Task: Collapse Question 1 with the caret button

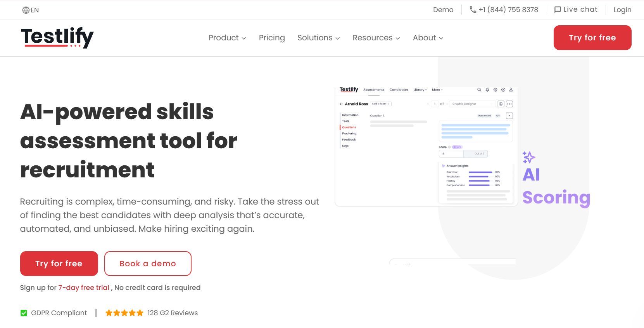Action: [x=509, y=116]
